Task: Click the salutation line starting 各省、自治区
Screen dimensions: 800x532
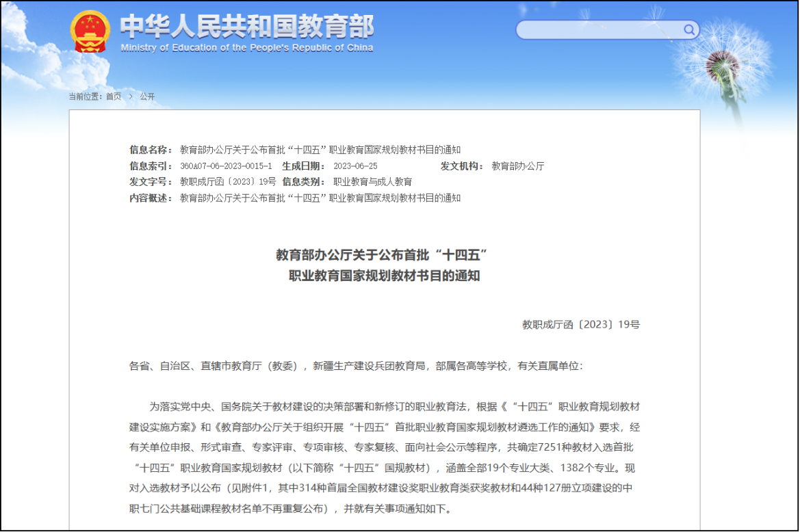Action: point(356,366)
